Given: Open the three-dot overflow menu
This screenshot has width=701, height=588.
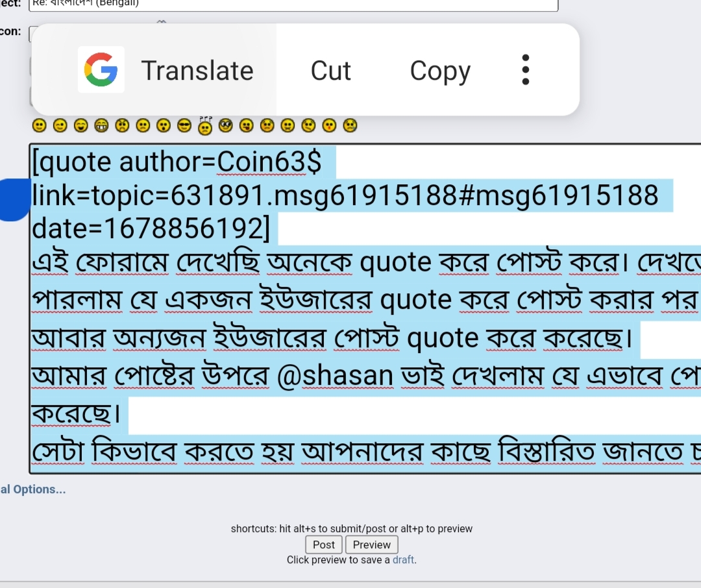Looking at the screenshot, I should point(526,69).
